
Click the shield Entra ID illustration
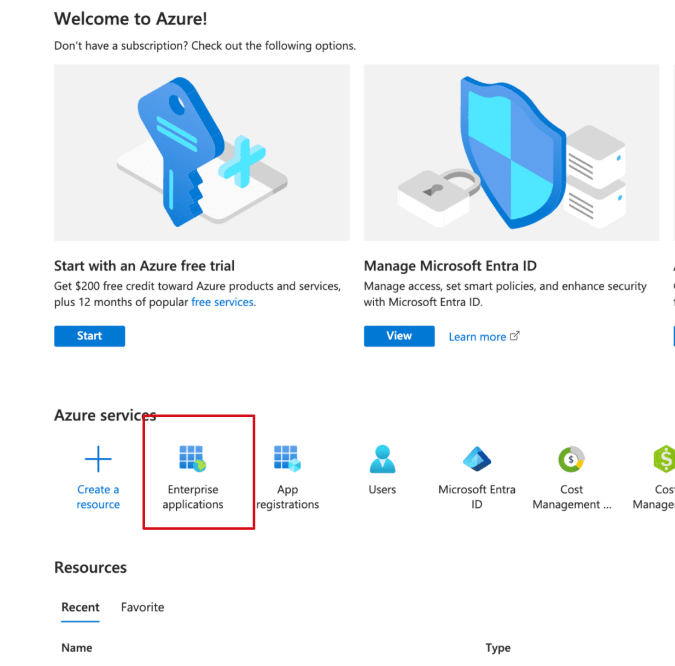511,152
